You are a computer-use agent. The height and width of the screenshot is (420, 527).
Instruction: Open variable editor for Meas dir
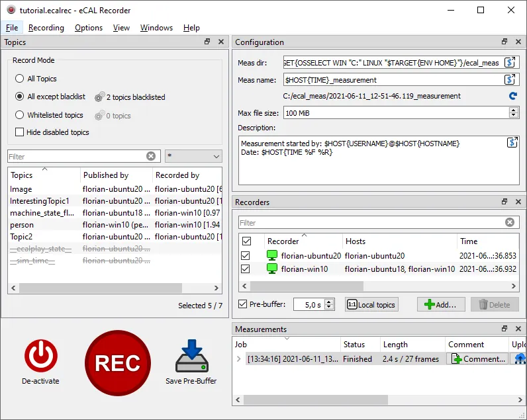click(510, 63)
